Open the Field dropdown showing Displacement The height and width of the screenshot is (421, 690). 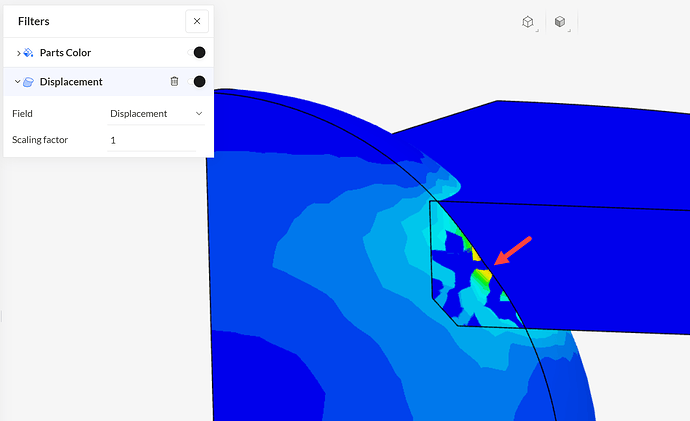(x=156, y=114)
